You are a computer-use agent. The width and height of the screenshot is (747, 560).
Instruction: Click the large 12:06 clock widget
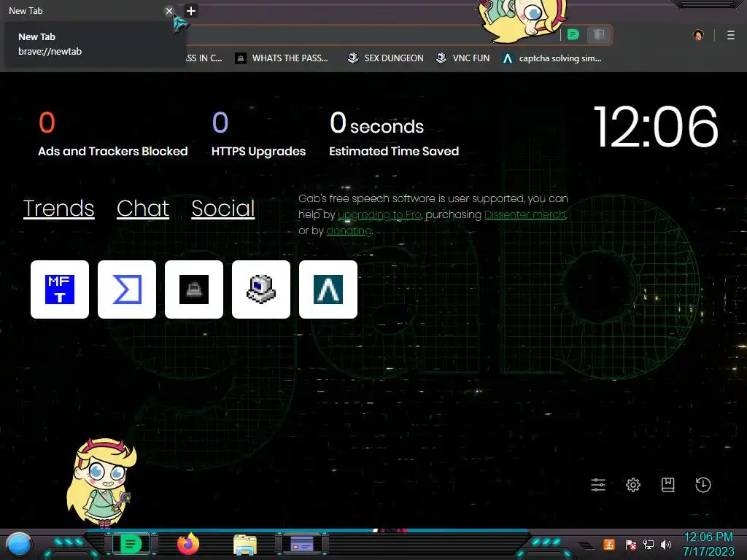656,127
